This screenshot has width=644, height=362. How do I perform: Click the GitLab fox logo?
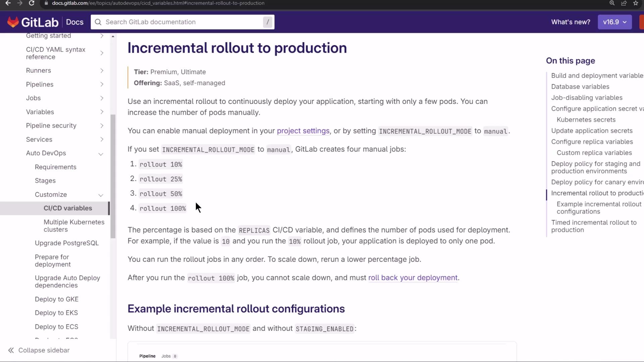tap(13, 22)
